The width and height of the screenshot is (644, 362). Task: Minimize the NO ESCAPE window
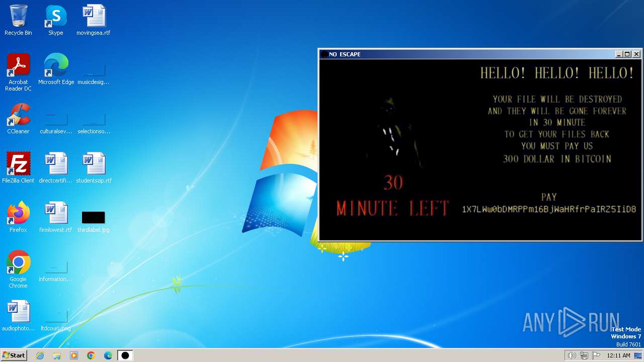tap(619, 54)
